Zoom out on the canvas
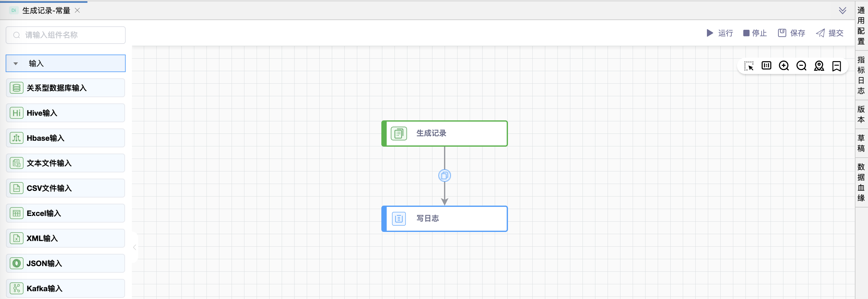This screenshot has width=868, height=299. click(801, 66)
